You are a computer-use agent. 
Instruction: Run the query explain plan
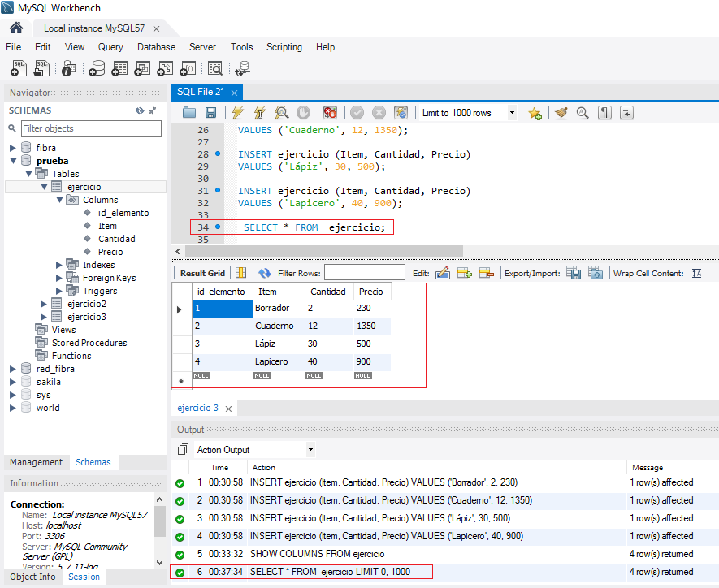(282, 112)
